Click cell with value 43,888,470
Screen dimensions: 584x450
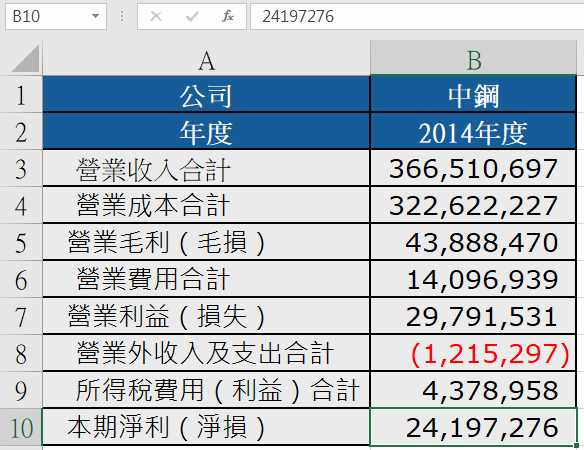click(x=473, y=243)
